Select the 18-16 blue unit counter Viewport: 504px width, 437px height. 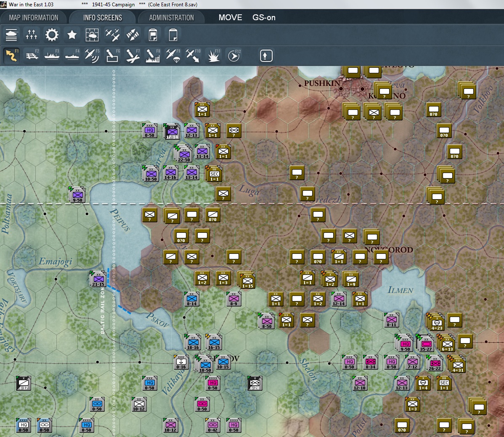[x=193, y=342]
